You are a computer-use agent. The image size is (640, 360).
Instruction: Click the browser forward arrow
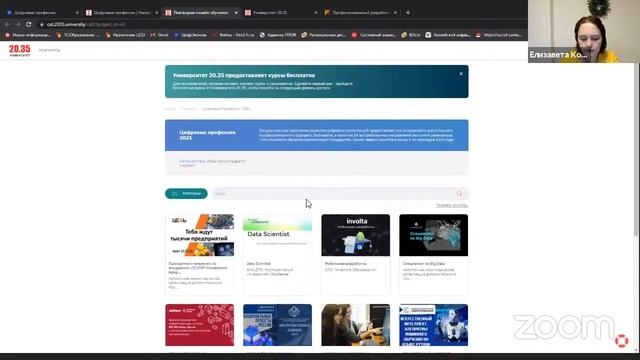[x=18, y=24]
